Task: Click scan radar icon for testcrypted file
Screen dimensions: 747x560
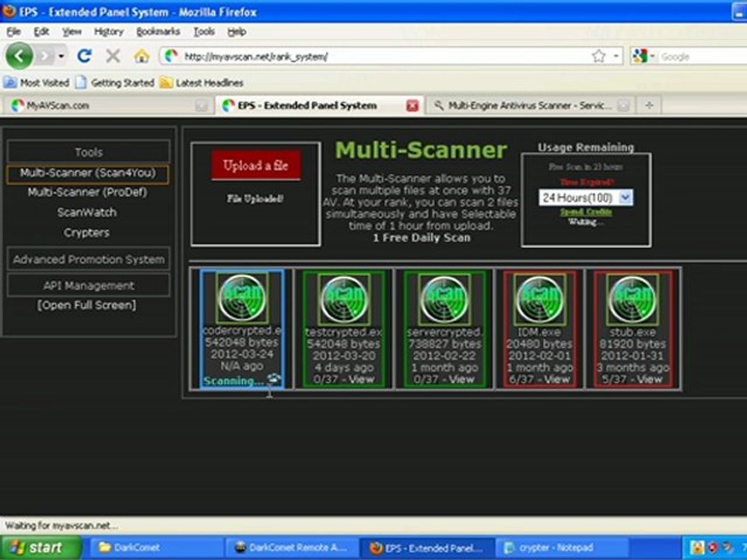Action: pyautogui.click(x=343, y=299)
